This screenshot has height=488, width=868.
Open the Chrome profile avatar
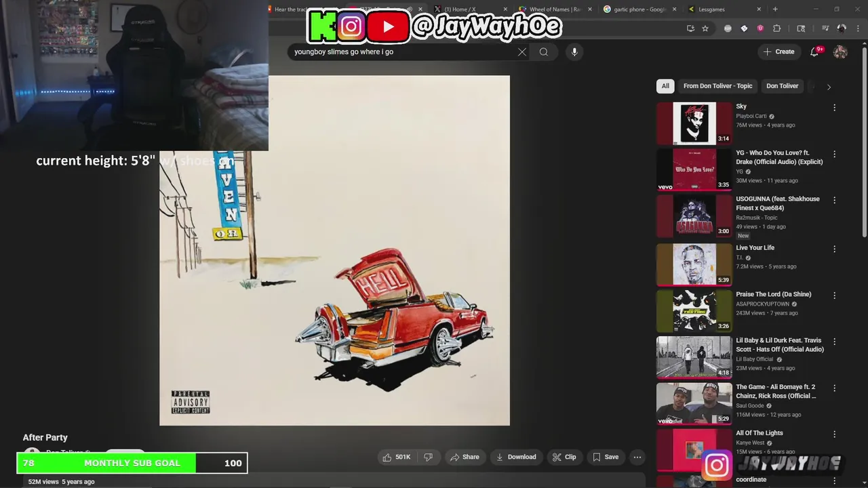coord(842,28)
